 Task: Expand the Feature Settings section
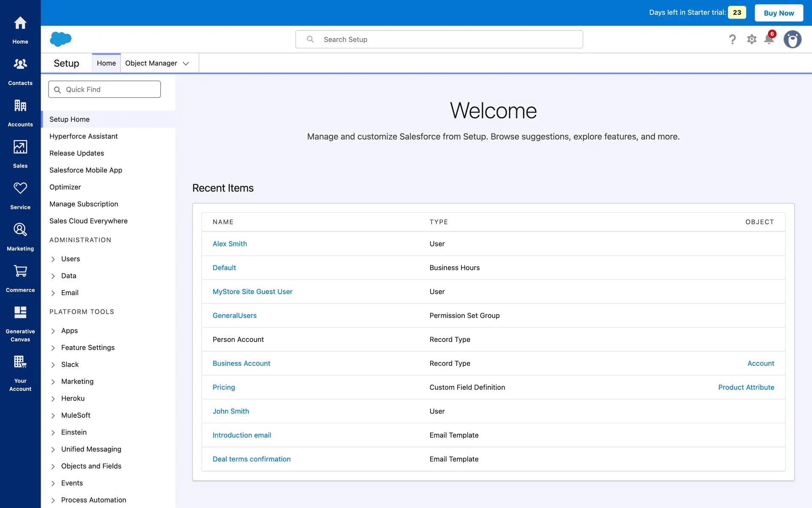coord(53,348)
